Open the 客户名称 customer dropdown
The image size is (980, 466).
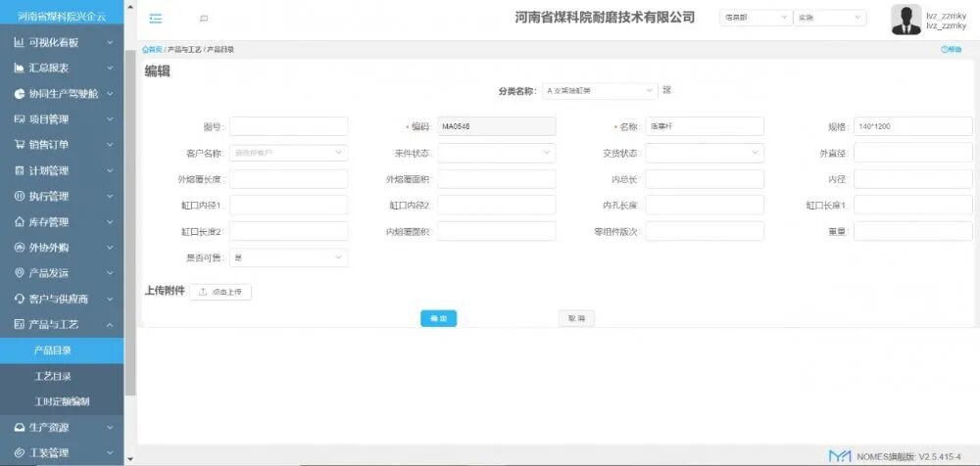[289, 153]
